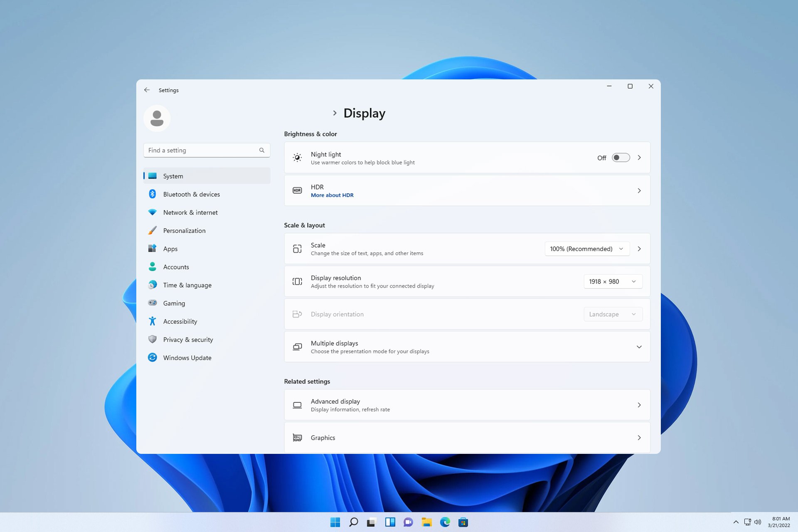
Task: Open Windows Update settings
Action: [x=187, y=357]
